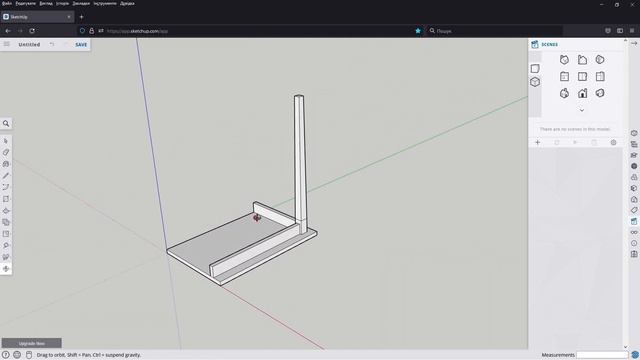Click the mouse hint status icon
The image size is (640, 360).
(x=29, y=355)
